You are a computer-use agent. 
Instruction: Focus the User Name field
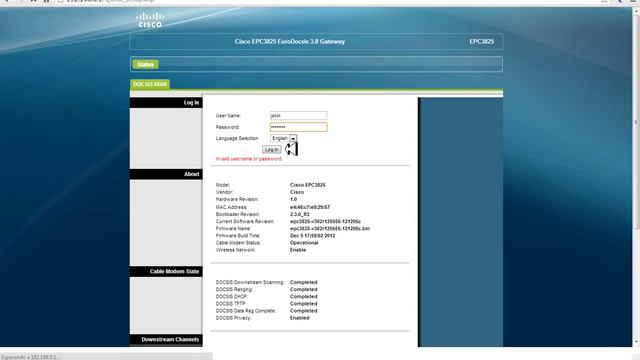[298, 116]
